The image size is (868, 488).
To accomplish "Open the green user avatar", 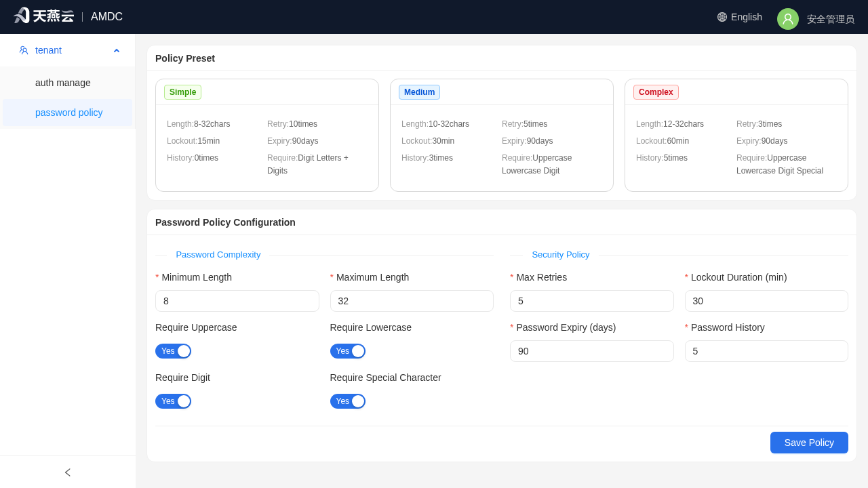I will tap(788, 19).
